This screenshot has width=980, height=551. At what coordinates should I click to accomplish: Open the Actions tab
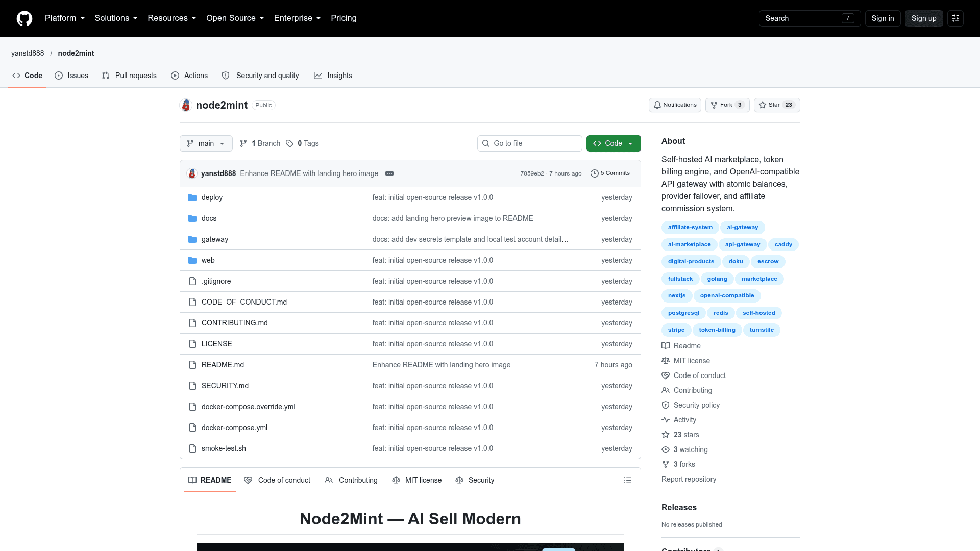coord(189,76)
